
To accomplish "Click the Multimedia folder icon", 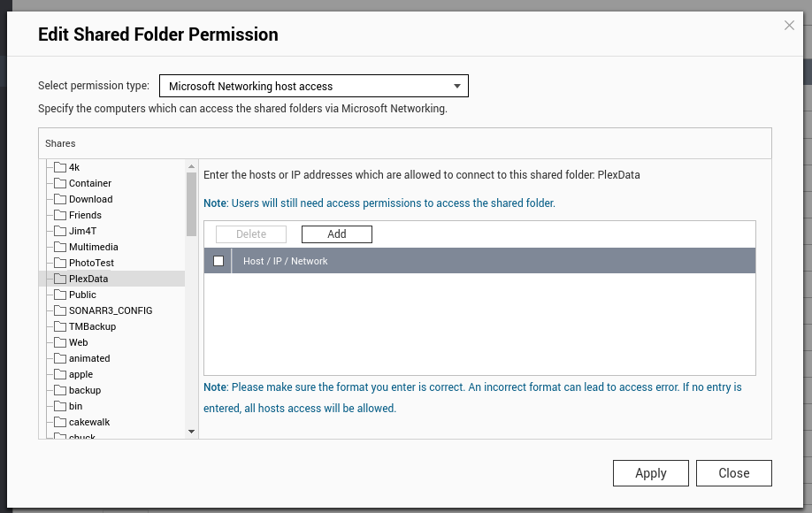I will click(x=60, y=247).
